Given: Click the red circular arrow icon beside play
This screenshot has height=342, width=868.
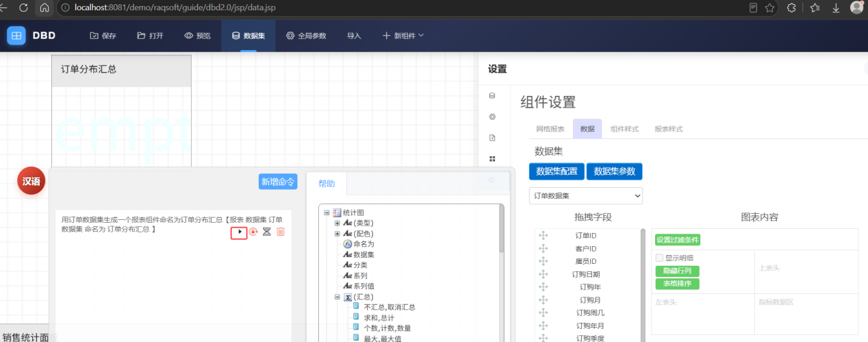Looking at the screenshot, I should 253,232.
